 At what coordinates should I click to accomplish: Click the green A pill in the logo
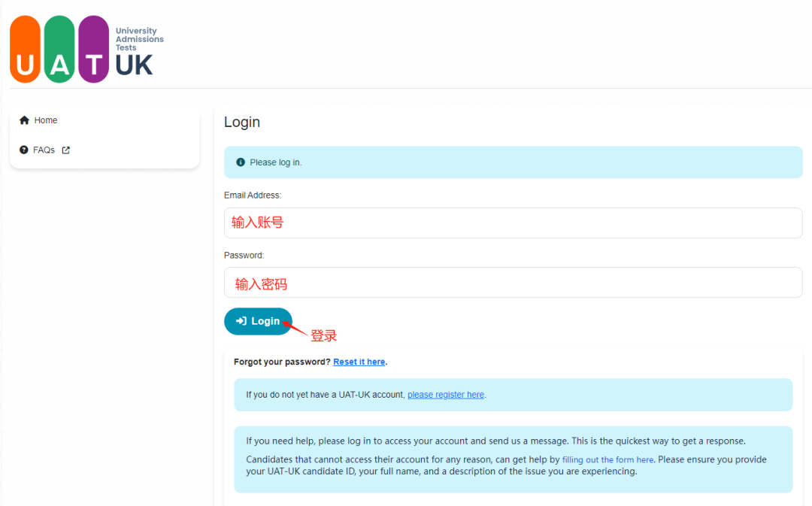(x=59, y=49)
